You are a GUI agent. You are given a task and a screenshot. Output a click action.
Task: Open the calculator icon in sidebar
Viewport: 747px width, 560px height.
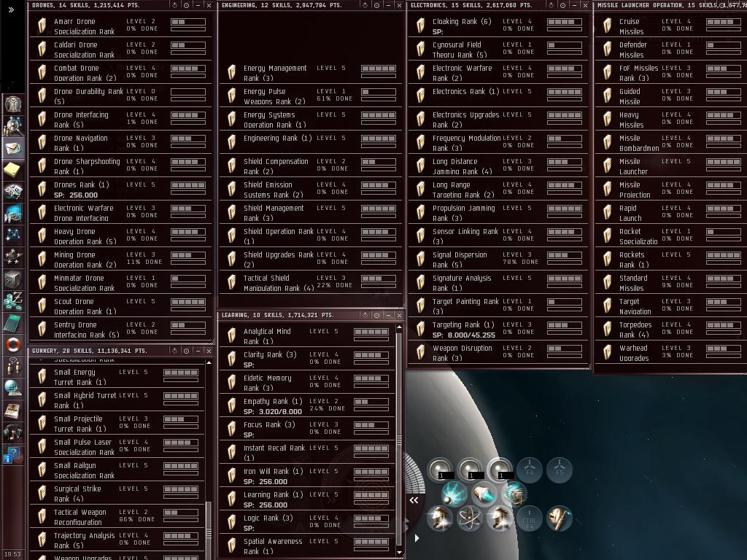tap(13, 323)
